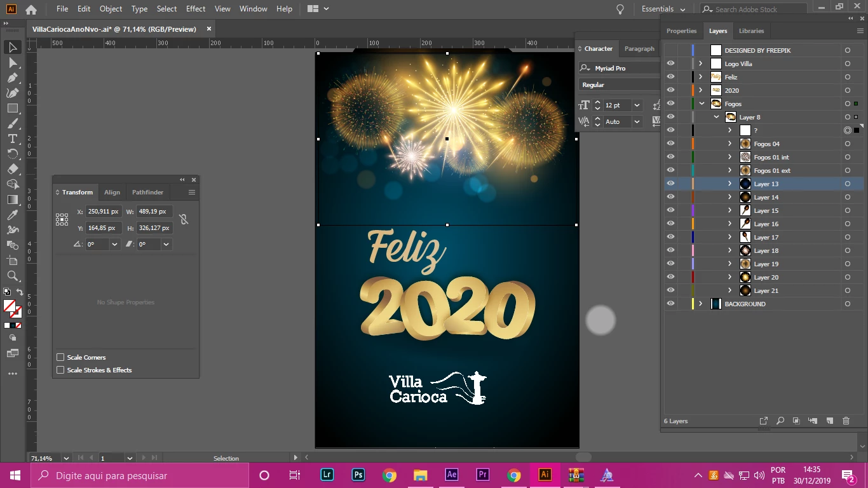
Task: Expand the BACKGROUND layer
Action: 701,304
